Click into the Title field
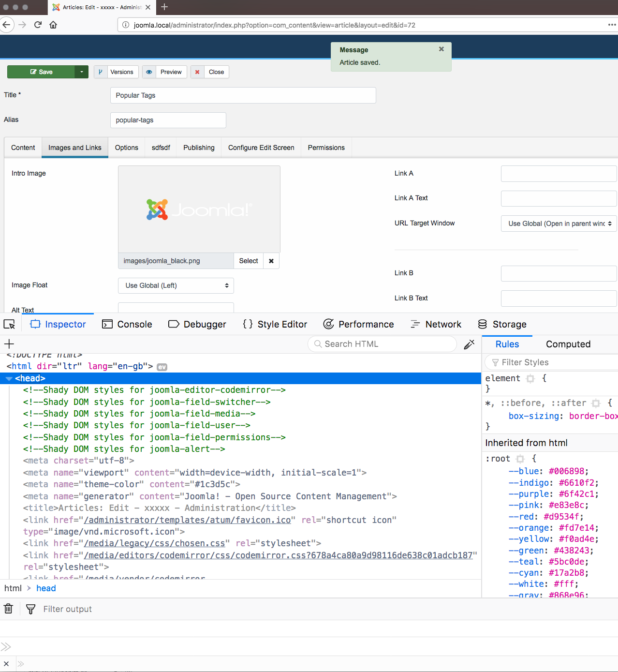Image resolution: width=618 pixels, height=672 pixels. [x=243, y=95]
